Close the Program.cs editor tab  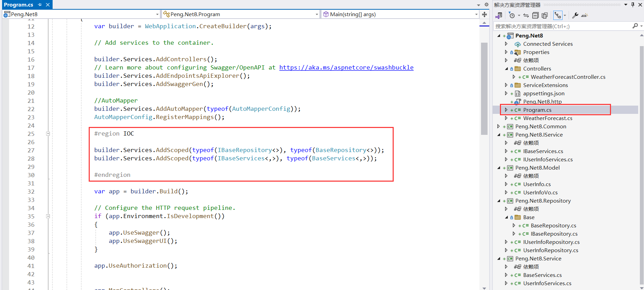48,5
